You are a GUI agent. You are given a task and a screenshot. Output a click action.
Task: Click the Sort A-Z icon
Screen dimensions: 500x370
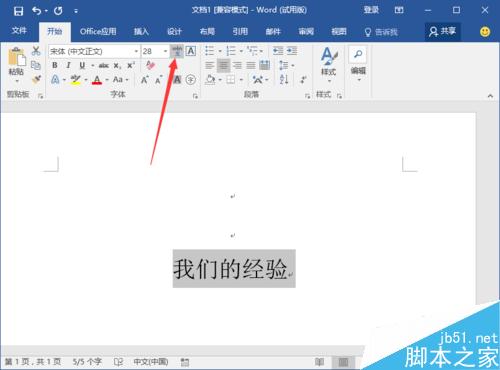(284, 79)
